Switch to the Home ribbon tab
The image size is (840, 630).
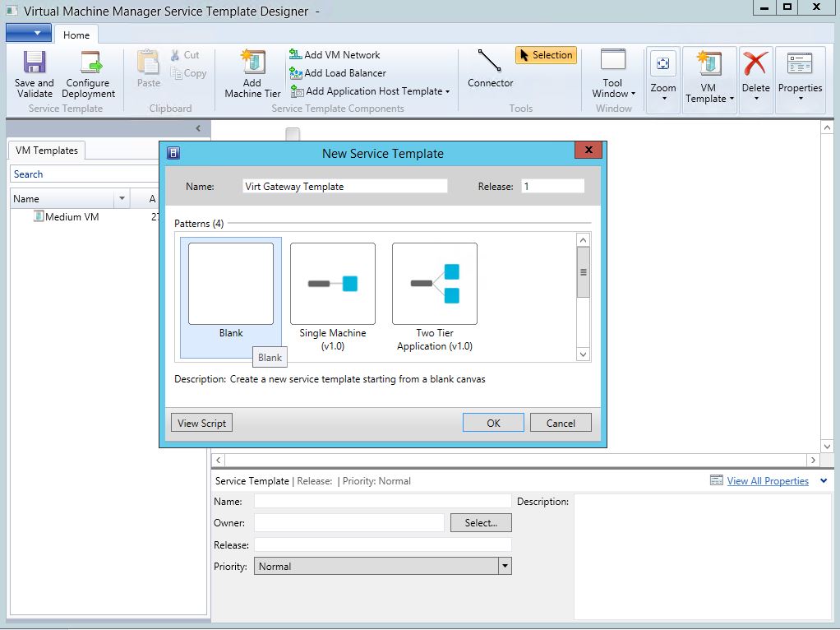(x=76, y=35)
